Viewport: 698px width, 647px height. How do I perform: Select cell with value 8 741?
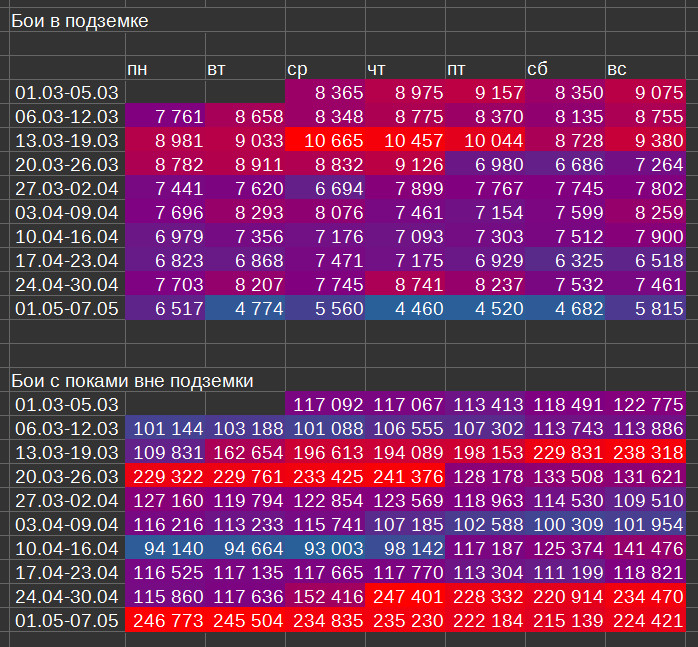406,285
